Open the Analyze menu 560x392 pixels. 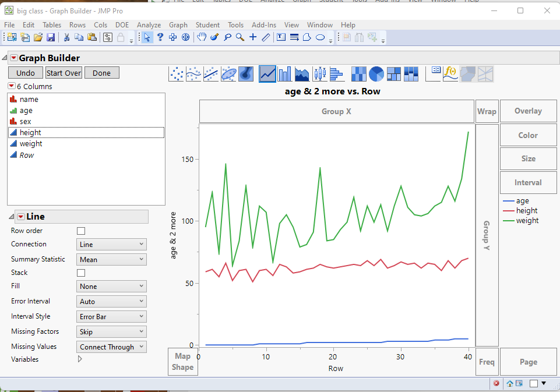[149, 25]
